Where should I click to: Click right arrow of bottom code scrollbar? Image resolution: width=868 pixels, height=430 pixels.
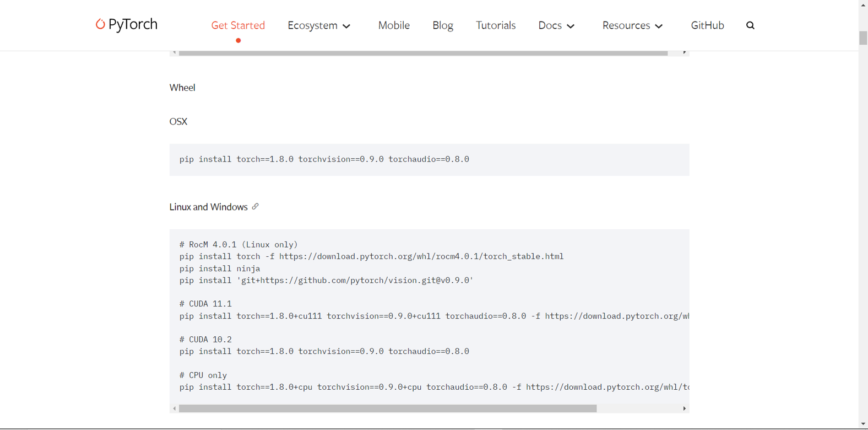pyautogui.click(x=684, y=409)
